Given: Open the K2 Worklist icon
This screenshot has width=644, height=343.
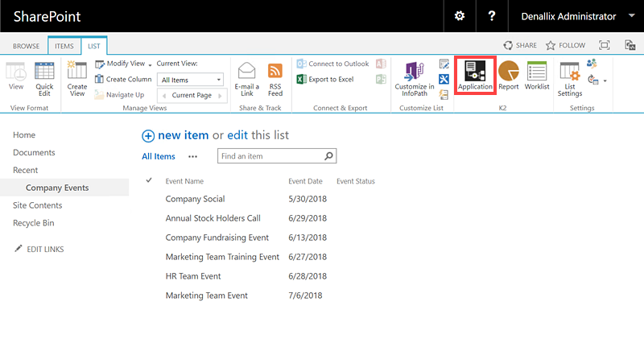Looking at the screenshot, I should click(x=537, y=76).
